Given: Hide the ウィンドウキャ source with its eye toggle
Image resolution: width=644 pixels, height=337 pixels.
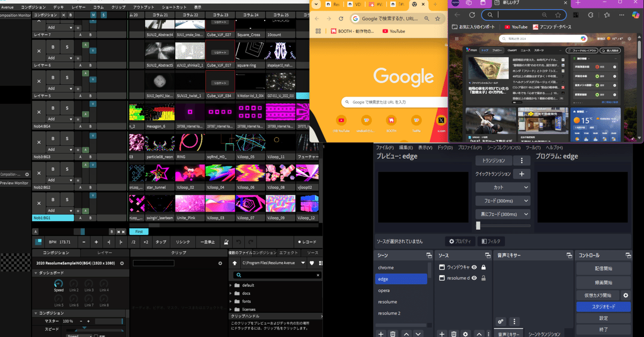Looking at the screenshot, I should (474, 267).
